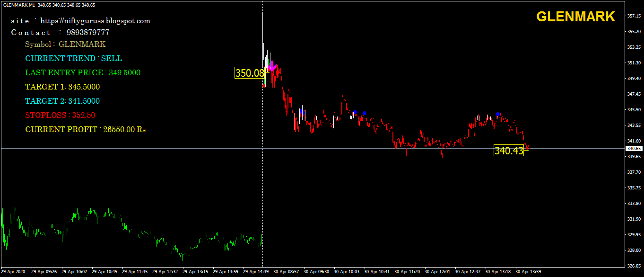Screen dimensions: 644x277
Task: Click 331.90 on the price axis
Action: point(634,219)
